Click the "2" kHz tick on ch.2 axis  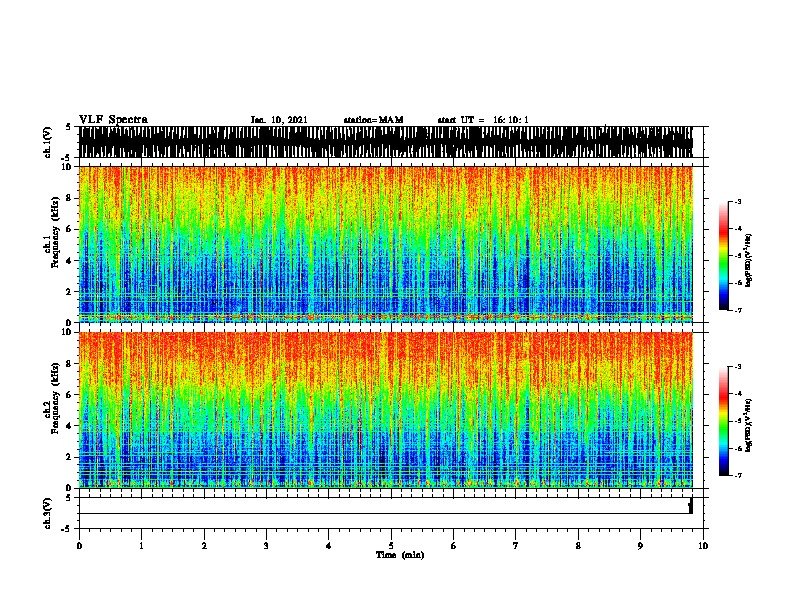[69, 457]
